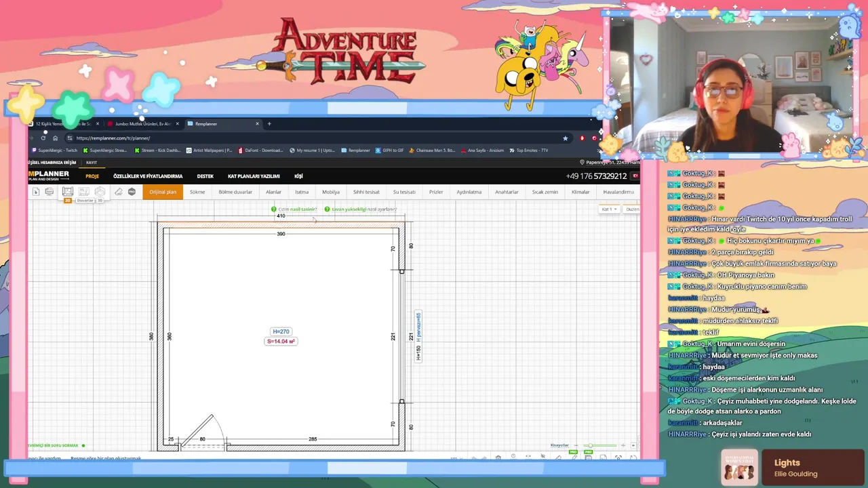This screenshot has width=868, height=488.
Task: Open the DESTEK menu item
Action: coord(205,176)
